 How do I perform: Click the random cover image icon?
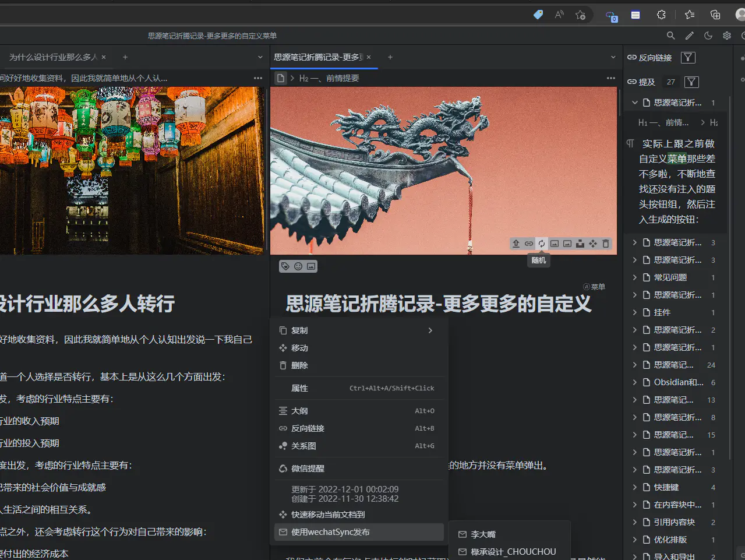(x=541, y=244)
